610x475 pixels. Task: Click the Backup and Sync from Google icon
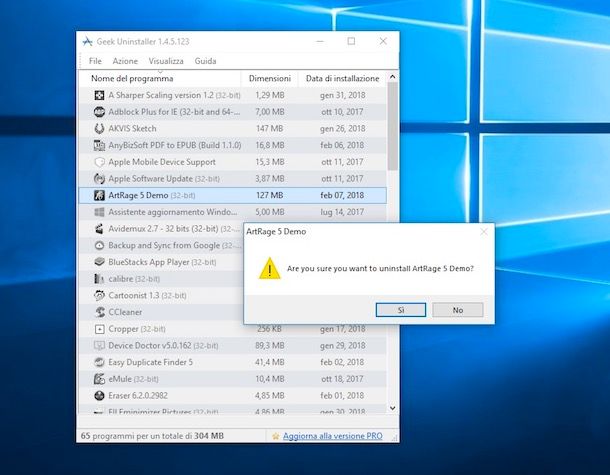(99, 245)
